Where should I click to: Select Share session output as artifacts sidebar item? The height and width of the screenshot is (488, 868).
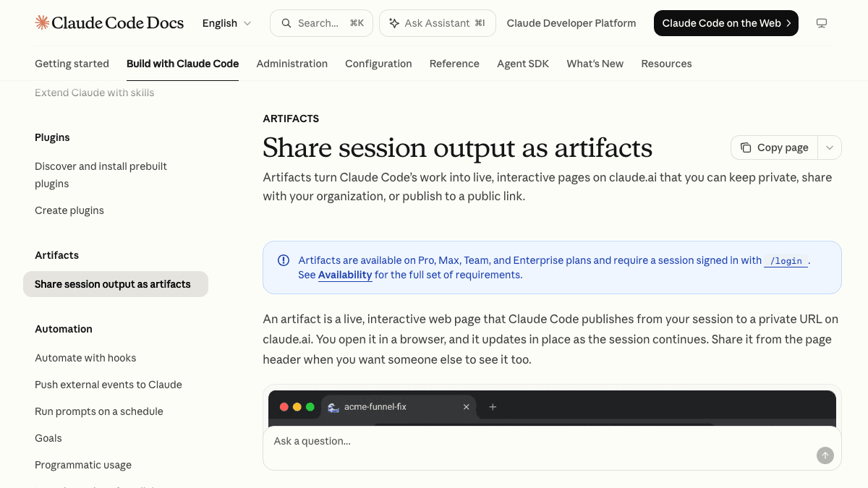(116, 284)
